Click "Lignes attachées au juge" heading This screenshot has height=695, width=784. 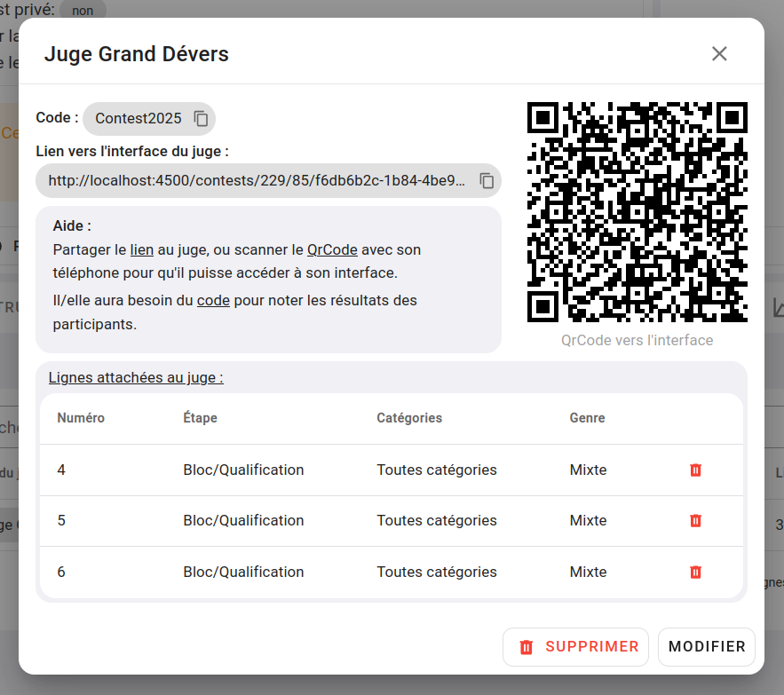136,377
